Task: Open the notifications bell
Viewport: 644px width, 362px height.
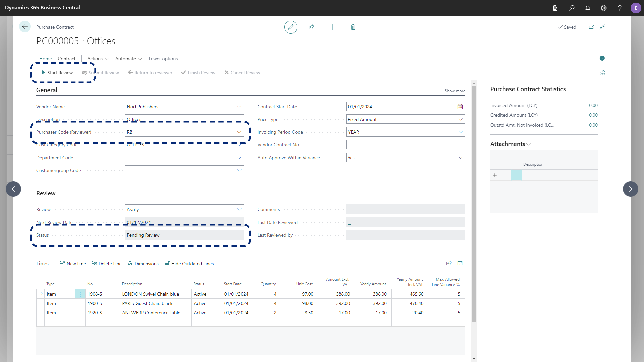Action: 588,8
